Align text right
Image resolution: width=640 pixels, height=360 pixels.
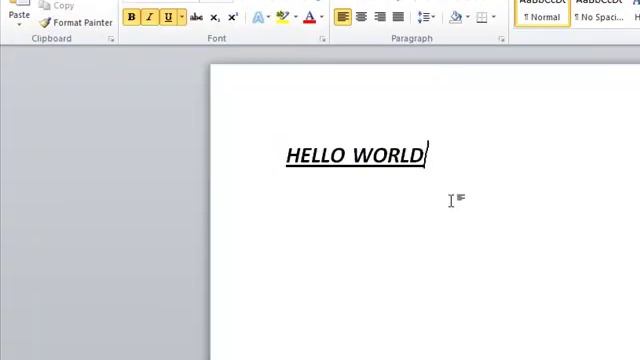click(380, 17)
